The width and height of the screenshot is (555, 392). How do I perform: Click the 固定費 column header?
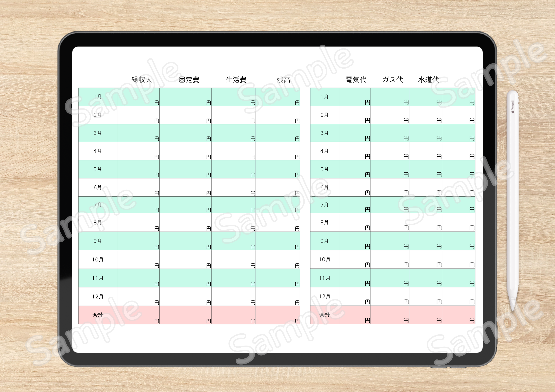point(189,80)
